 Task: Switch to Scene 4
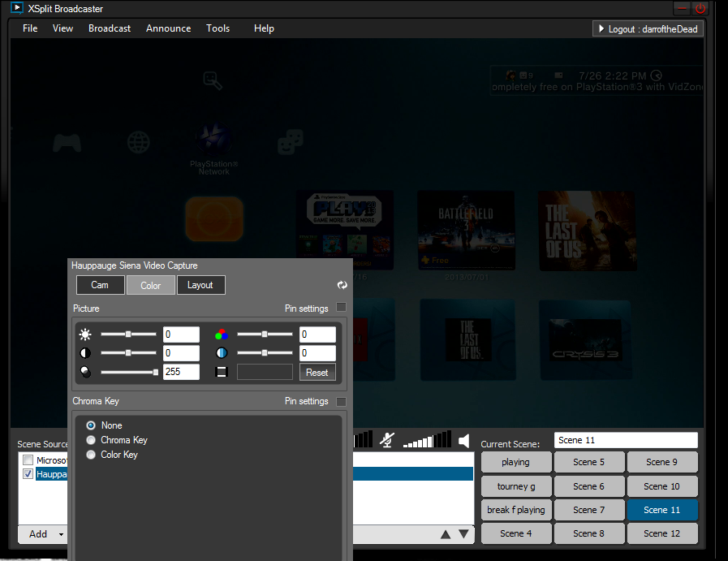(516, 533)
